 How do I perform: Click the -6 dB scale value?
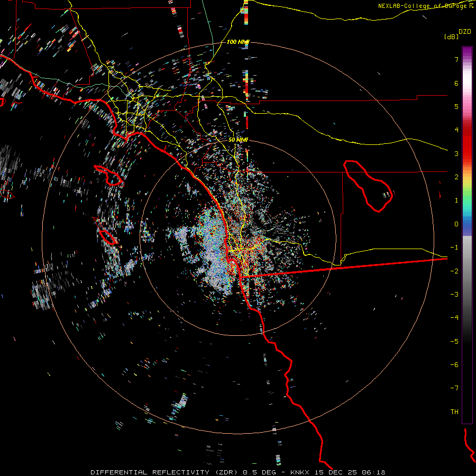click(x=454, y=365)
